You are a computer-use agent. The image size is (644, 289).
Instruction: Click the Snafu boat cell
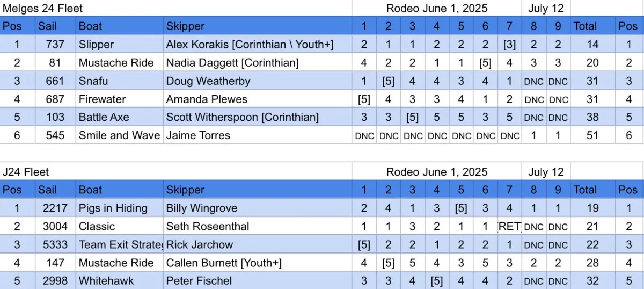coord(94,81)
